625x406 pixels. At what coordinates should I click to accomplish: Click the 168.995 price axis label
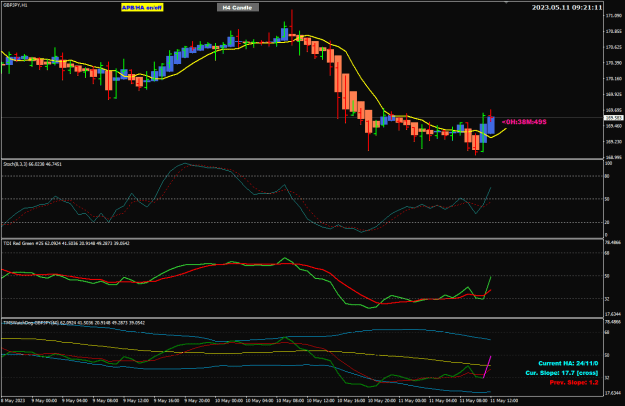click(614, 157)
